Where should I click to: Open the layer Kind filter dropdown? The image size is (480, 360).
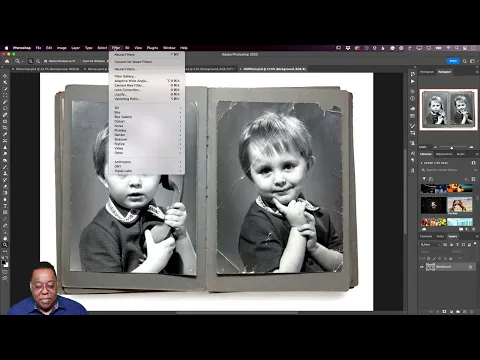click(430, 245)
